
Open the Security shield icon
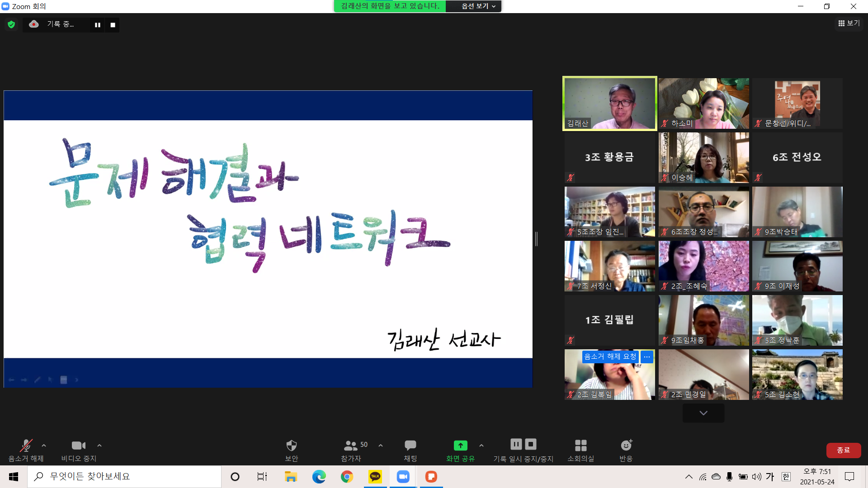291,446
